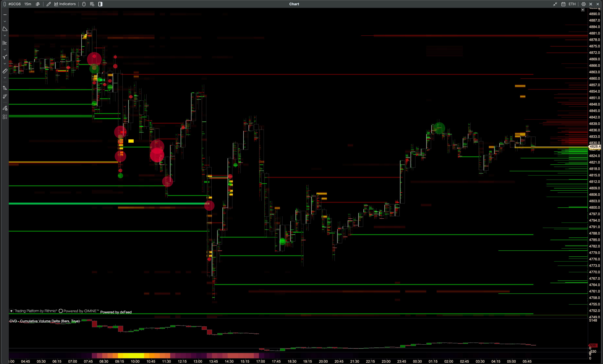Viewport: 603px width, 364px height.
Task: Toggle the mouse crosshair mode icon
Action: pyautogui.click(x=84, y=4)
